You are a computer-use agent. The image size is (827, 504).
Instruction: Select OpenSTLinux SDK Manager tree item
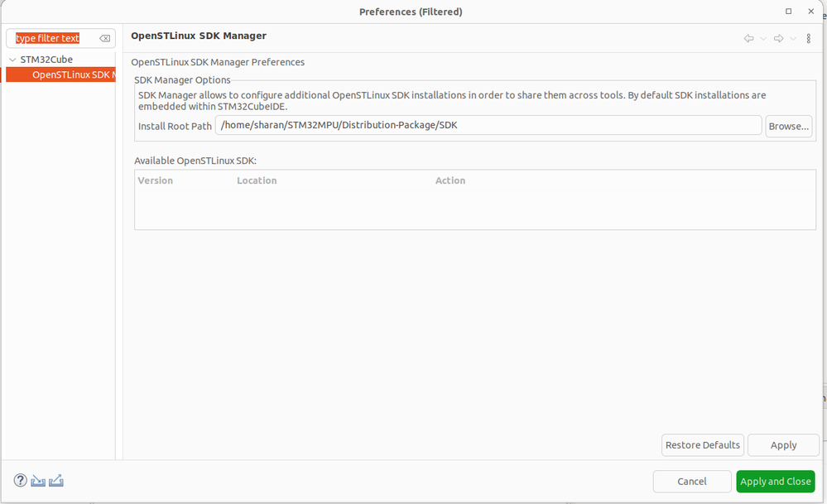(x=73, y=75)
